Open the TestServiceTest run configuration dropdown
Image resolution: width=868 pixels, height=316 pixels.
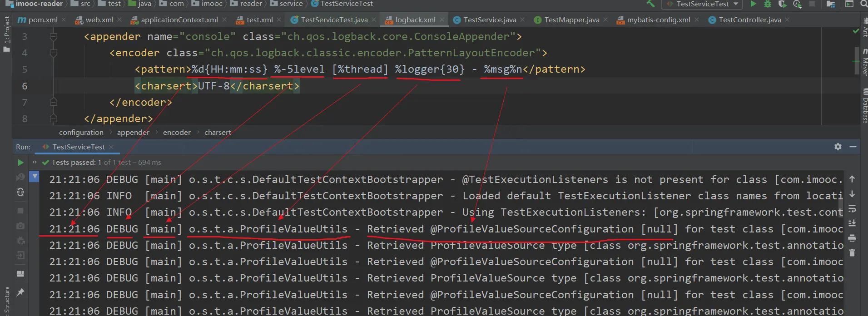click(x=702, y=4)
